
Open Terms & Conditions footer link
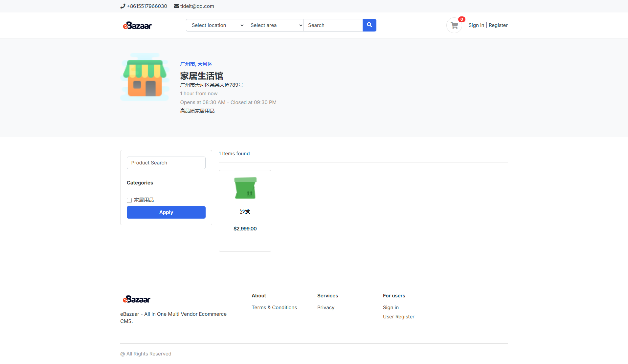pyautogui.click(x=274, y=308)
